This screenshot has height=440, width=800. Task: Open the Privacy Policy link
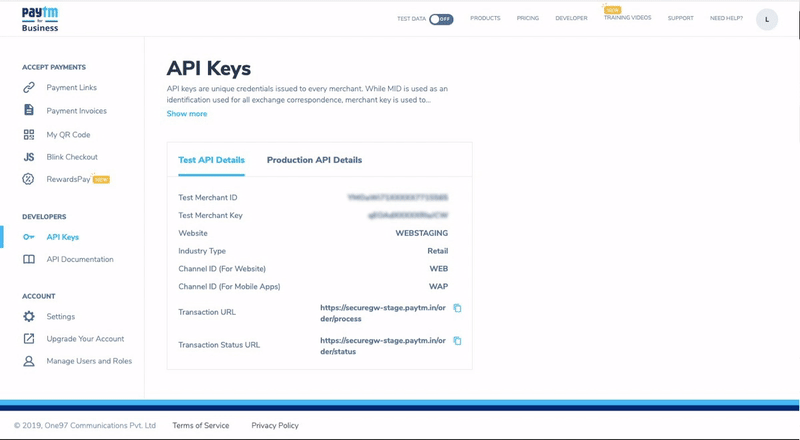275,426
